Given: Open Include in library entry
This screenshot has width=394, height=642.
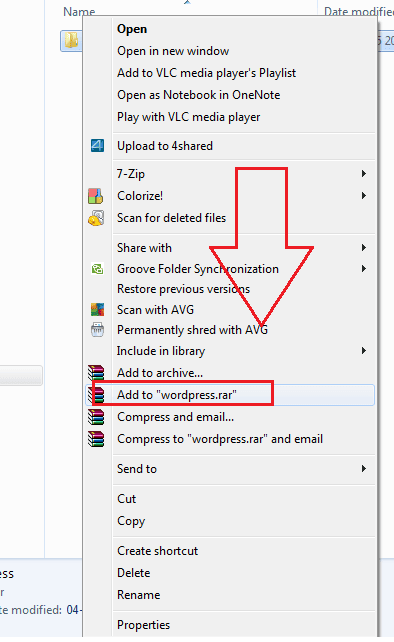Looking at the screenshot, I should tap(161, 351).
